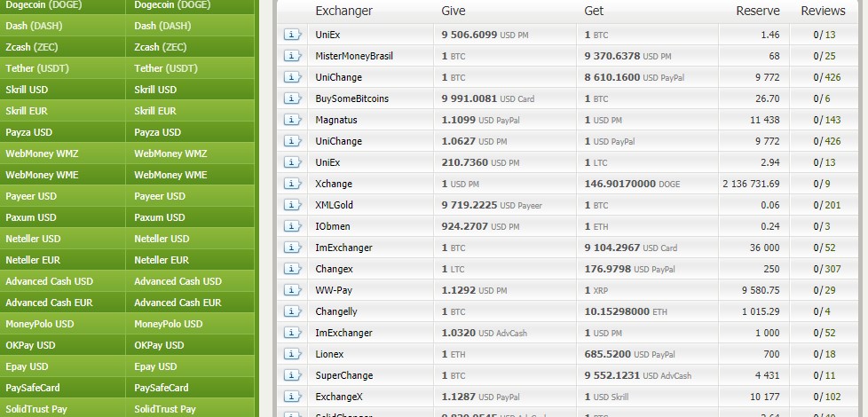This screenshot has width=868, height=417.
Task: Open info icon next to ExchangeX
Action: 292,397
